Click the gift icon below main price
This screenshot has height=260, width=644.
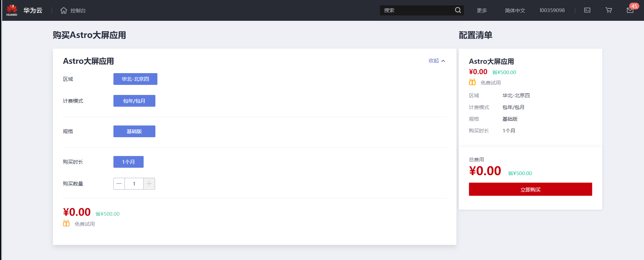(x=66, y=223)
